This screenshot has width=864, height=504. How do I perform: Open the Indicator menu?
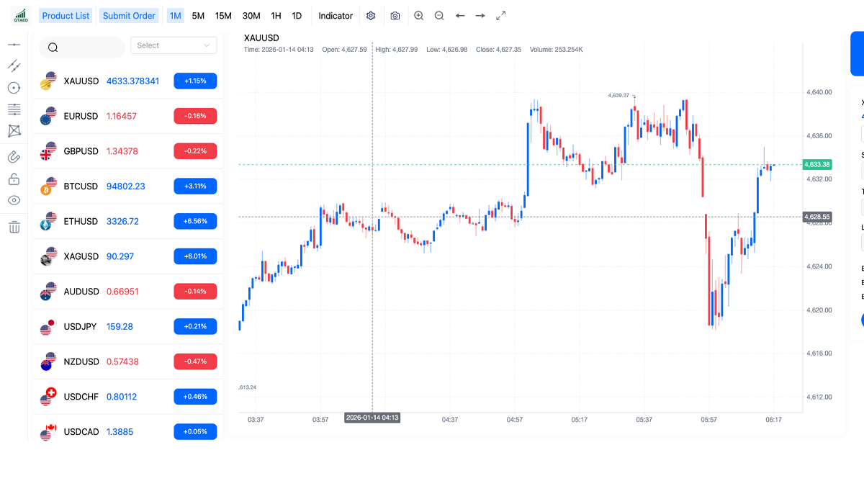point(336,16)
